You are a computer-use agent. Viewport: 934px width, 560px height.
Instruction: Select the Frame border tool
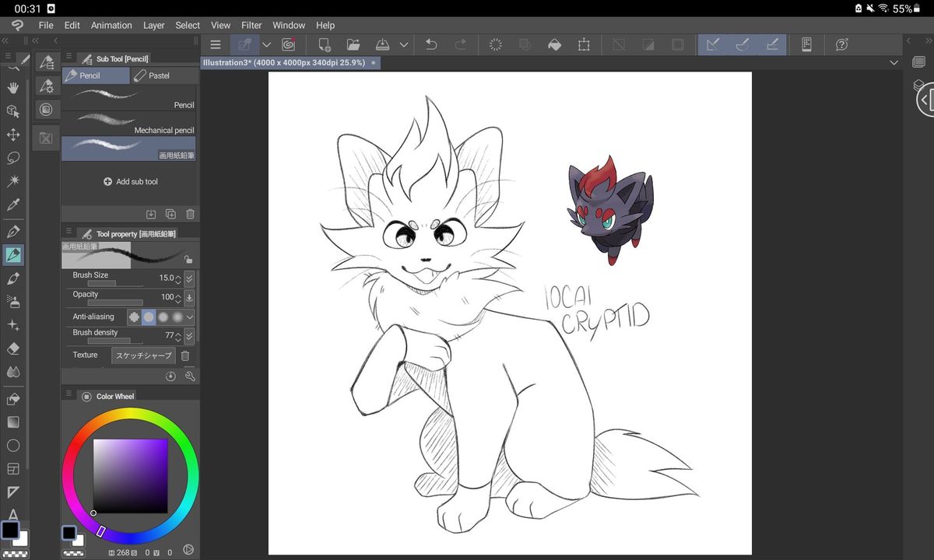click(13, 469)
